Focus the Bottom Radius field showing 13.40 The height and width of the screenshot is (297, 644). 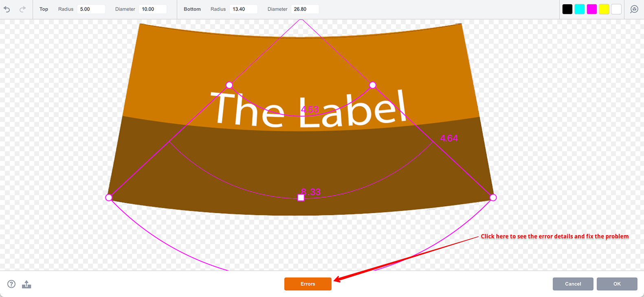click(244, 9)
